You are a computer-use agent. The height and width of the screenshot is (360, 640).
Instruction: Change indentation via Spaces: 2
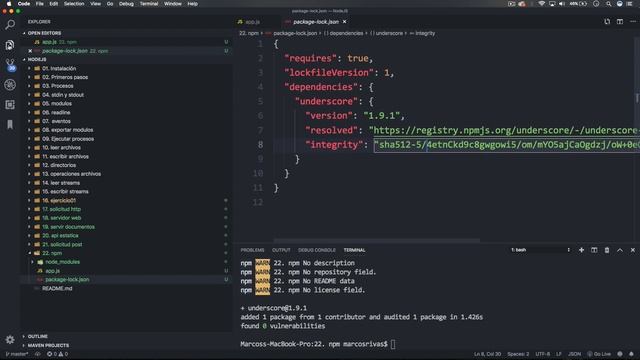click(518, 354)
